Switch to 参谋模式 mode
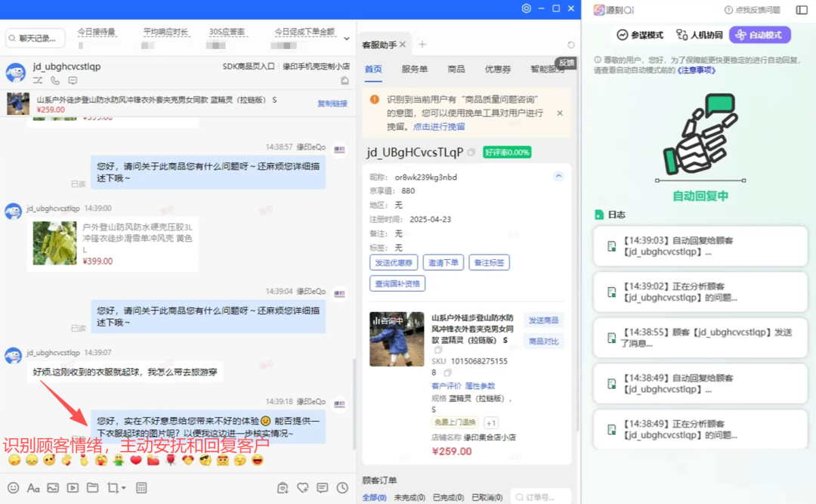 pyautogui.click(x=640, y=35)
